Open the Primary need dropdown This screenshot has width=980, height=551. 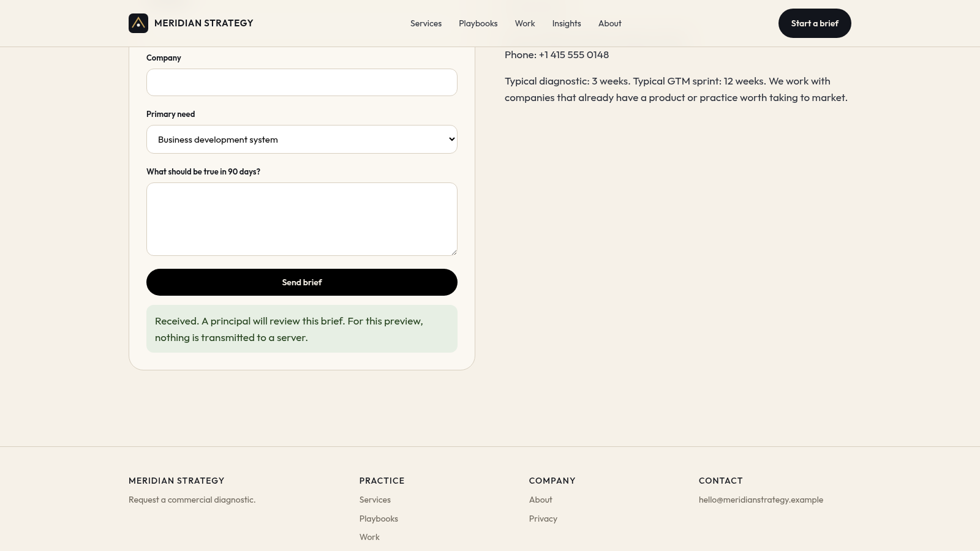click(302, 140)
